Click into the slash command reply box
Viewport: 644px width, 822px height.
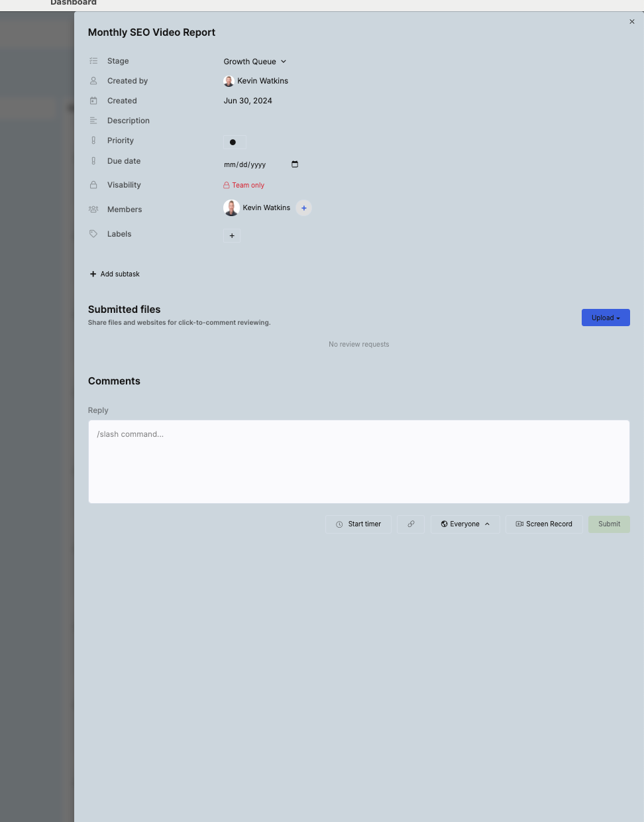click(358, 461)
